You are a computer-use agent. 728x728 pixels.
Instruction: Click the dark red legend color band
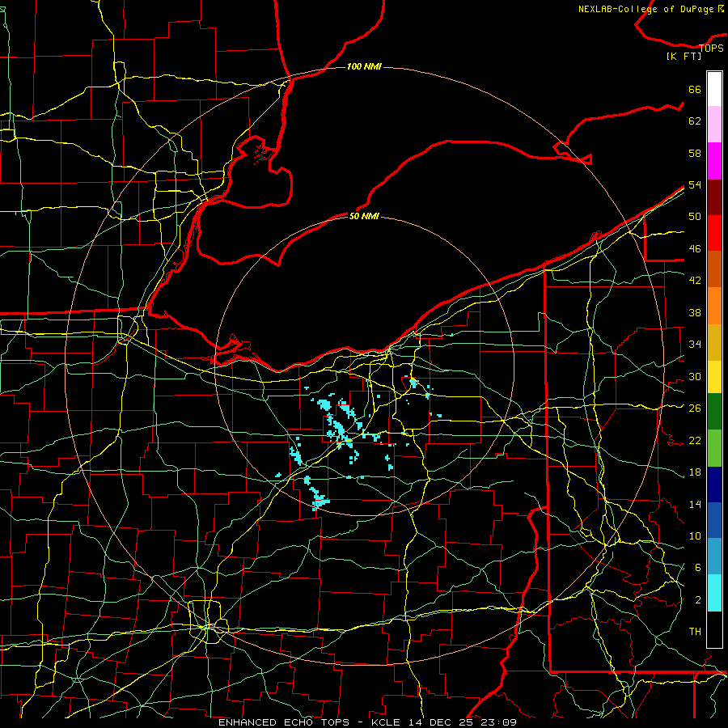[714, 197]
